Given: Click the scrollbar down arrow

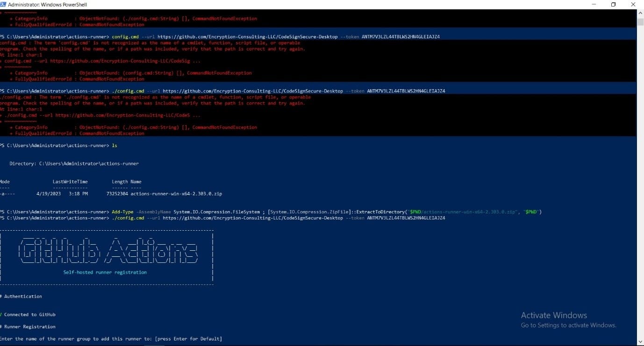Looking at the screenshot, I should coord(640,342).
